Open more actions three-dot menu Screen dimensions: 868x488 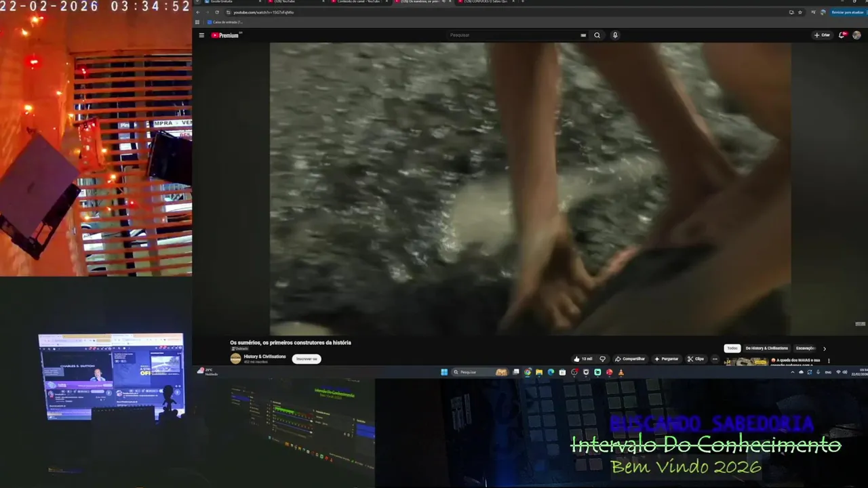[715, 359]
